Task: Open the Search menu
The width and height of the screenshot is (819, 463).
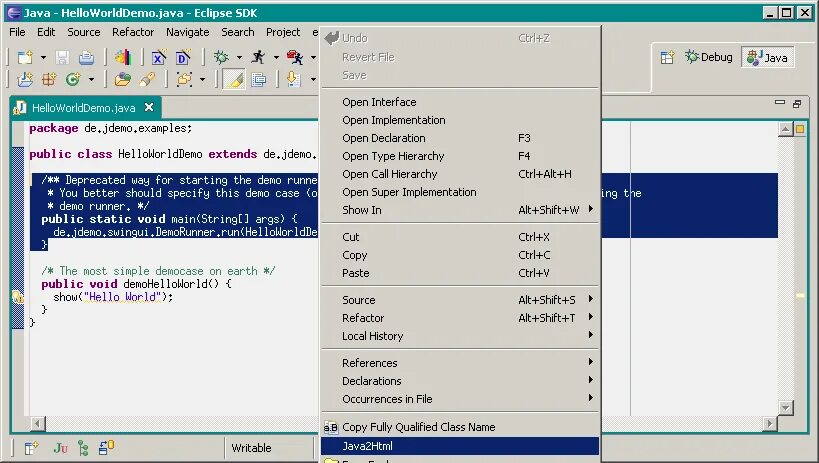Action: [238, 32]
